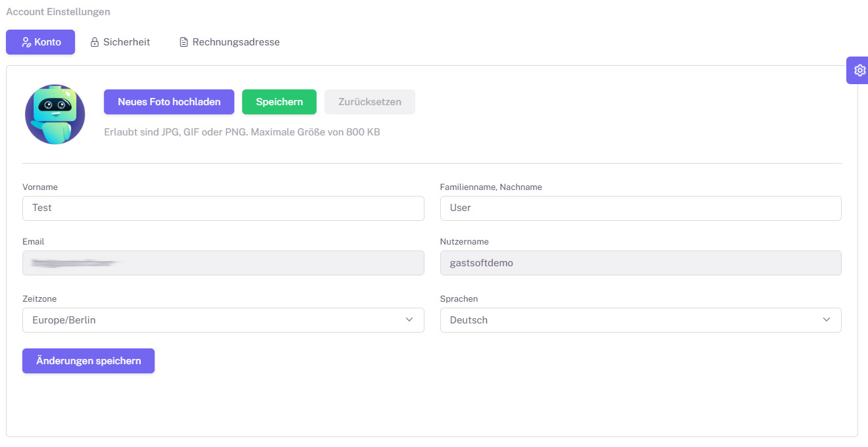Click the user icon in the Konto tab
The height and width of the screenshot is (447, 868).
click(26, 42)
